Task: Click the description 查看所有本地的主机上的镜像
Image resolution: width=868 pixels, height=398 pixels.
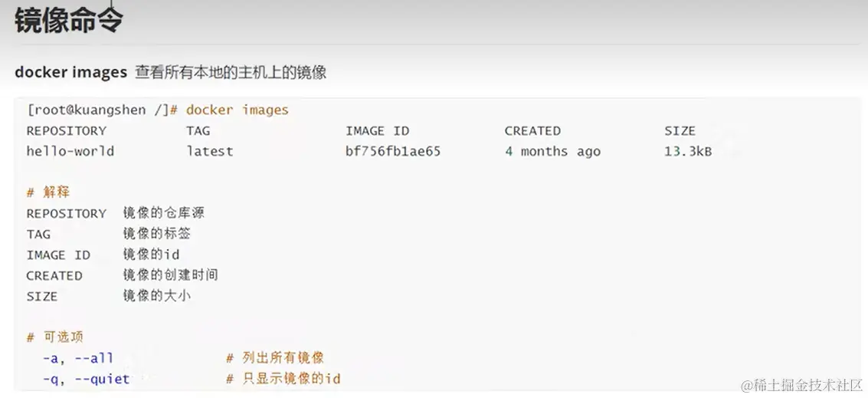Action: tap(231, 73)
